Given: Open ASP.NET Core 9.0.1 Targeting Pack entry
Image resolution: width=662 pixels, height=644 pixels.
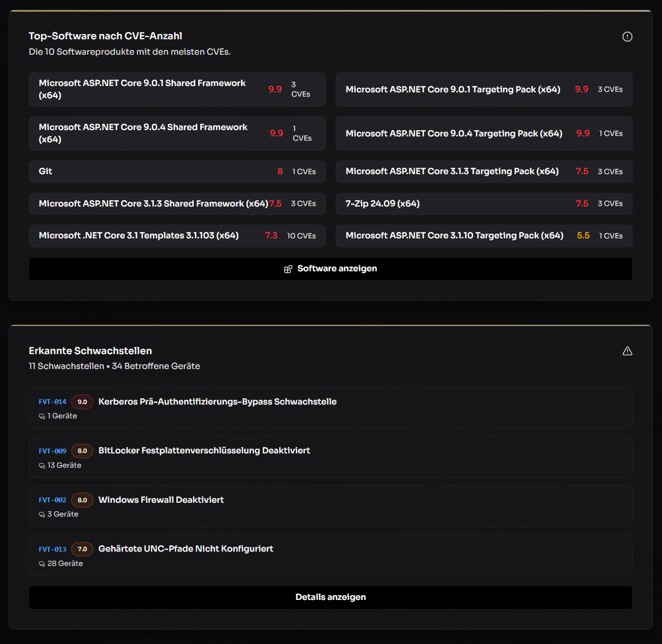Looking at the screenshot, I should [x=484, y=89].
